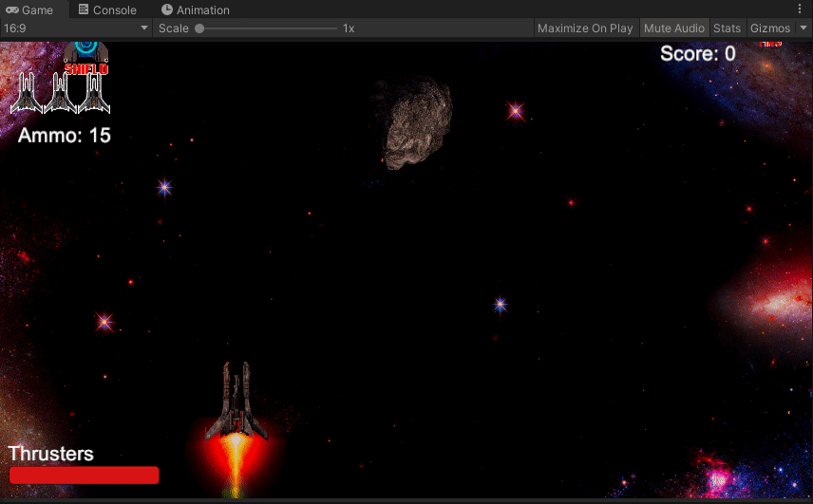Open the panel options three-dot menu
Image resolution: width=813 pixels, height=504 pixels.
[800, 9]
